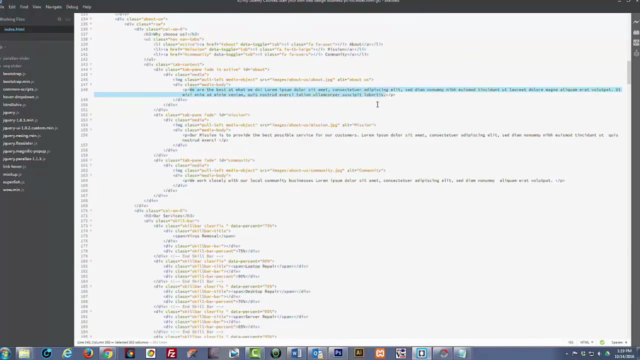640x360 pixels.
Task: Open the View menu
Action: tap(37, 7)
